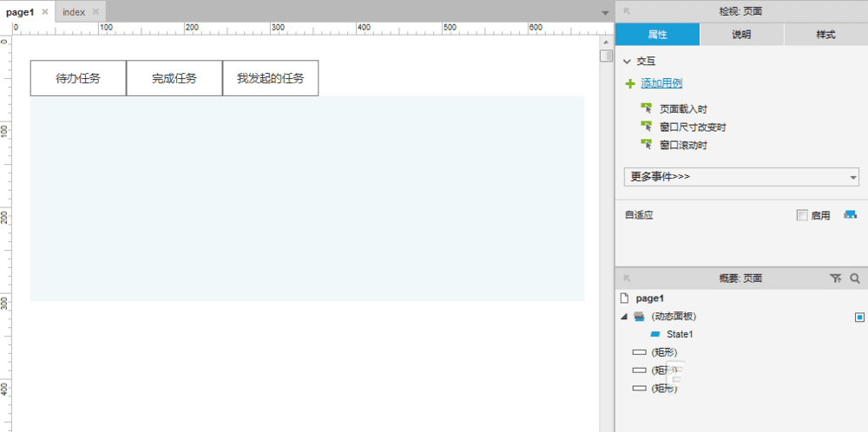Click the page1 page icon in outline
The height and width of the screenshot is (432, 868).
[624, 298]
